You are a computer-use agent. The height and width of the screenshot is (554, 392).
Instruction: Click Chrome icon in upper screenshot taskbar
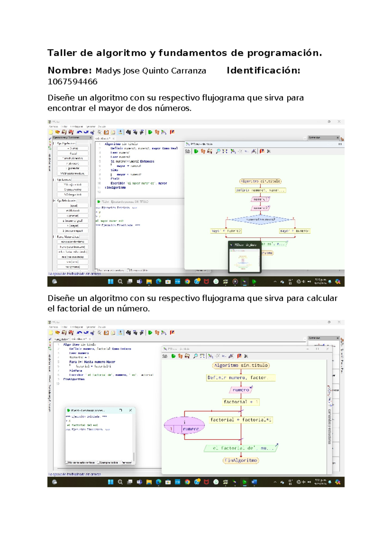point(187,282)
